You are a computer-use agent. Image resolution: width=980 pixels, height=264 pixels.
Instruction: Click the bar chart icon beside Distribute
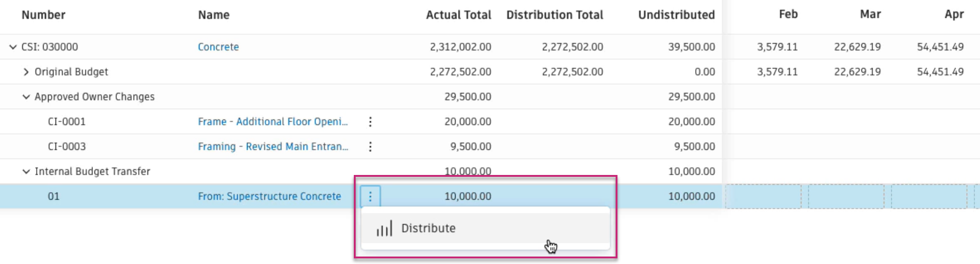click(x=384, y=229)
